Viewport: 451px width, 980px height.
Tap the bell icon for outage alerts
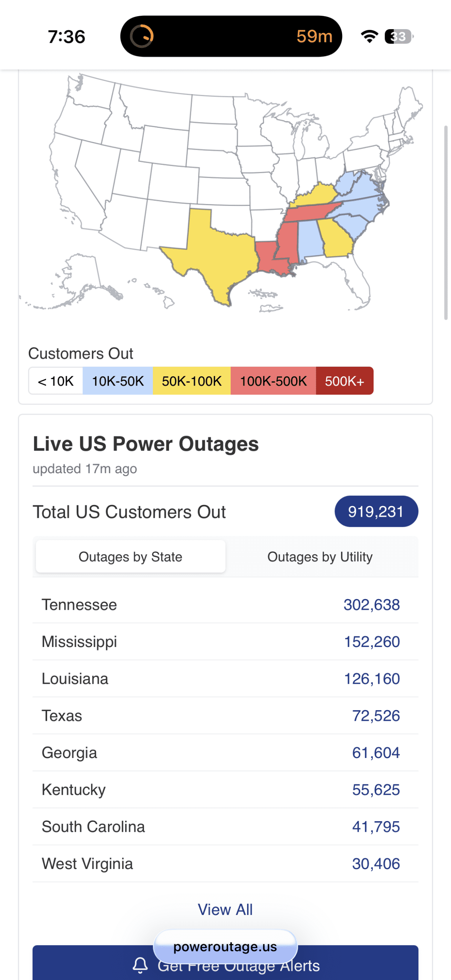click(x=140, y=965)
